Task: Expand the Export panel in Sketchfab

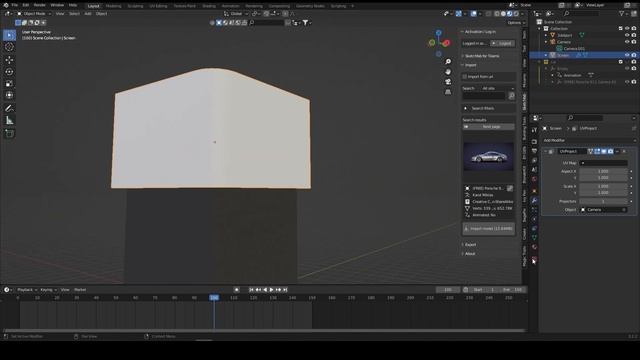Action: [x=470, y=245]
